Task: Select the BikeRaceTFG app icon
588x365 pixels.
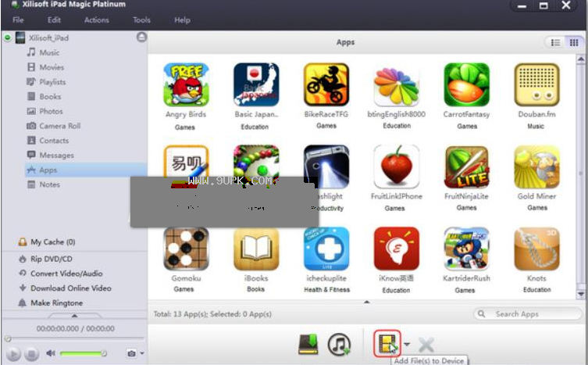Action: coord(326,85)
